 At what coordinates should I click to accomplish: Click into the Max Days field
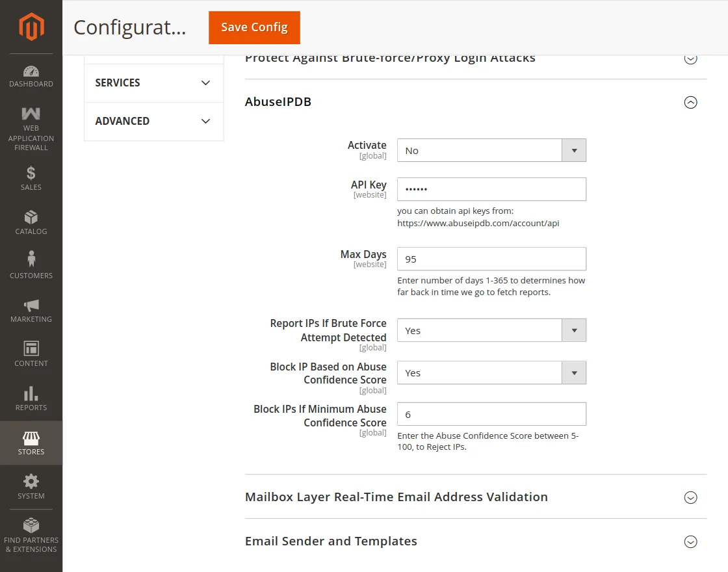coord(491,259)
